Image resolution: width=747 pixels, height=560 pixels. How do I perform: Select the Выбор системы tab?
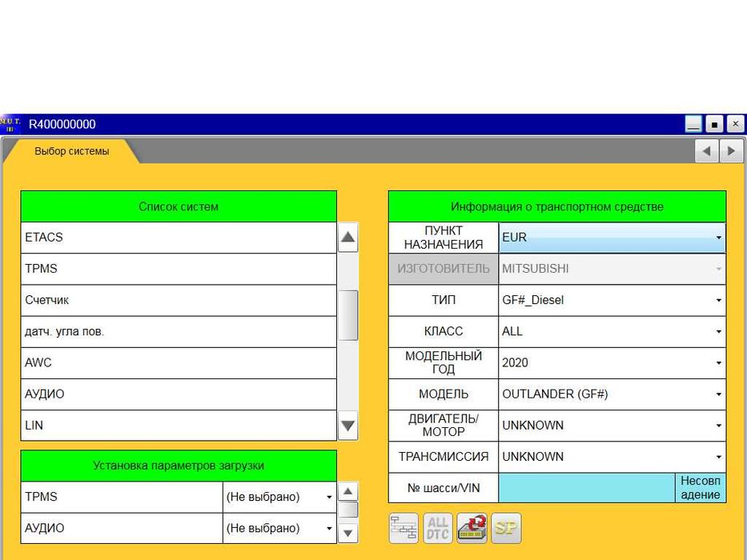pyautogui.click(x=72, y=151)
